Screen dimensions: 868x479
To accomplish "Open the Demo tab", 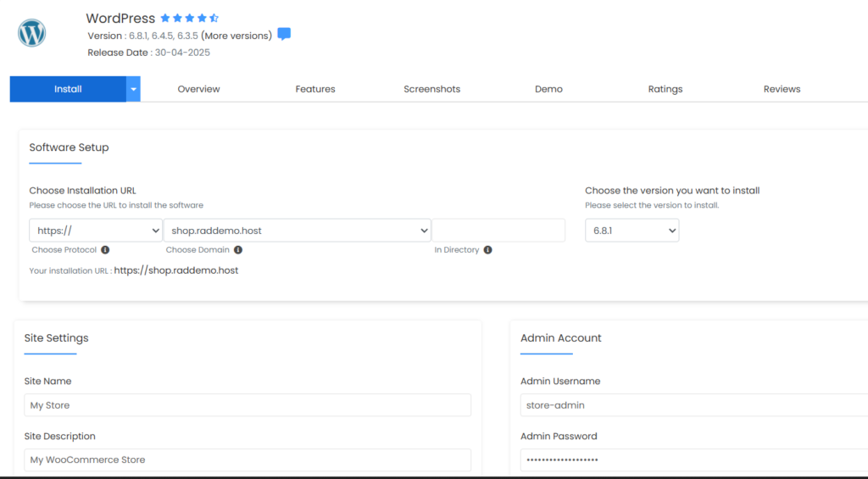I will (x=548, y=89).
